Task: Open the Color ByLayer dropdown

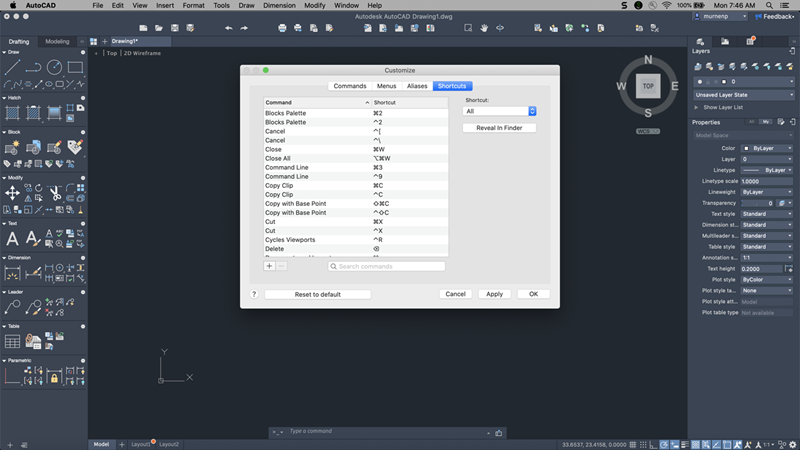Action: tap(767, 148)
